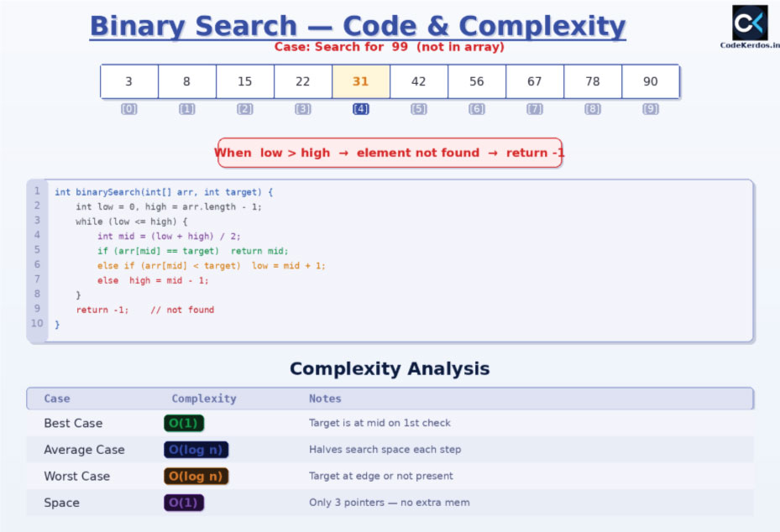
Task: Select array cell with value 56
Action: 477,81
